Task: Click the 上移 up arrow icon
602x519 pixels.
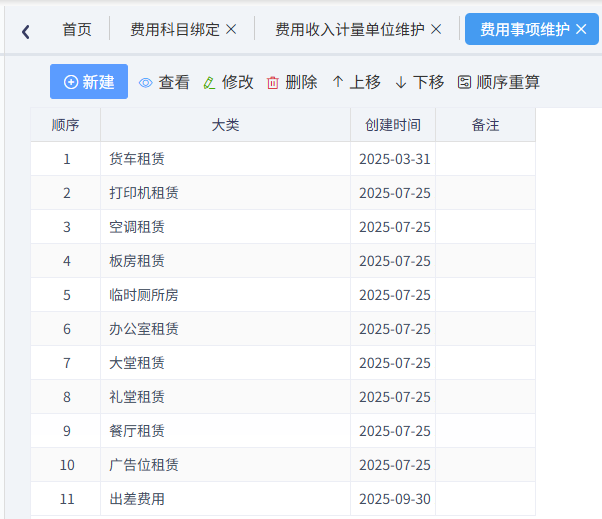Action: (338, 82)
